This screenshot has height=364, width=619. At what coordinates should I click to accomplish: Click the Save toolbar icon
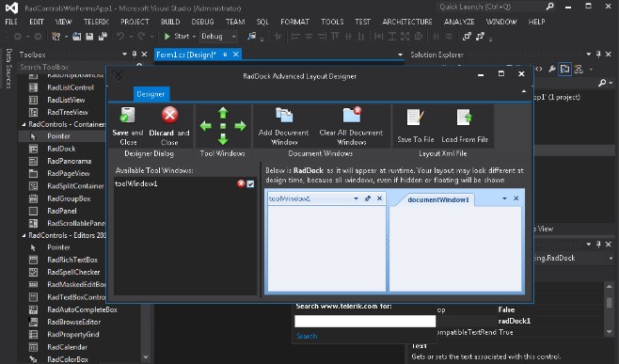coord(89,37)
